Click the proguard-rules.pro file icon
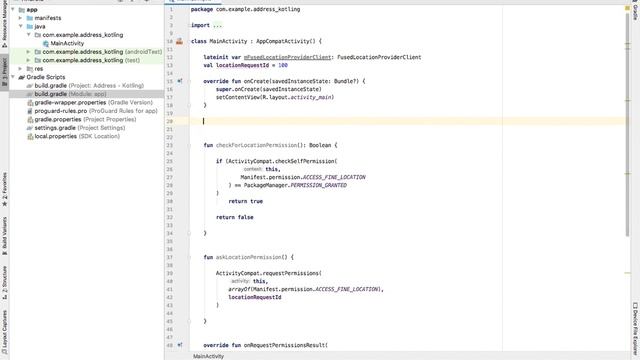The width and height of the screenshot is (640, 360). [x=30, y=111]
